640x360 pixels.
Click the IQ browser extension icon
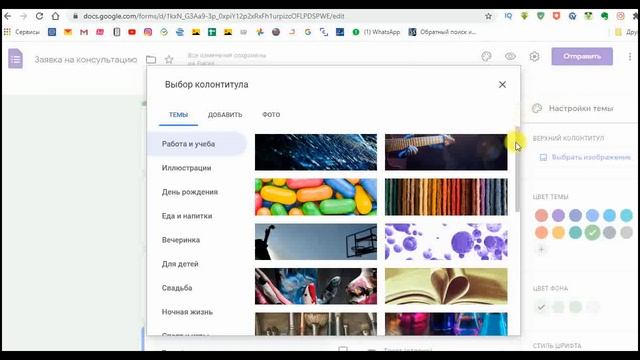coord(508,16)
